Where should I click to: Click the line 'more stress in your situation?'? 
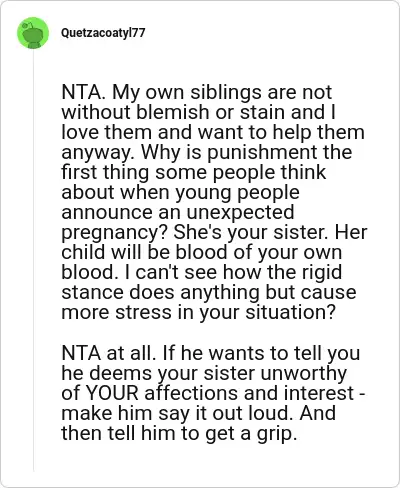(x=198, y=312)
